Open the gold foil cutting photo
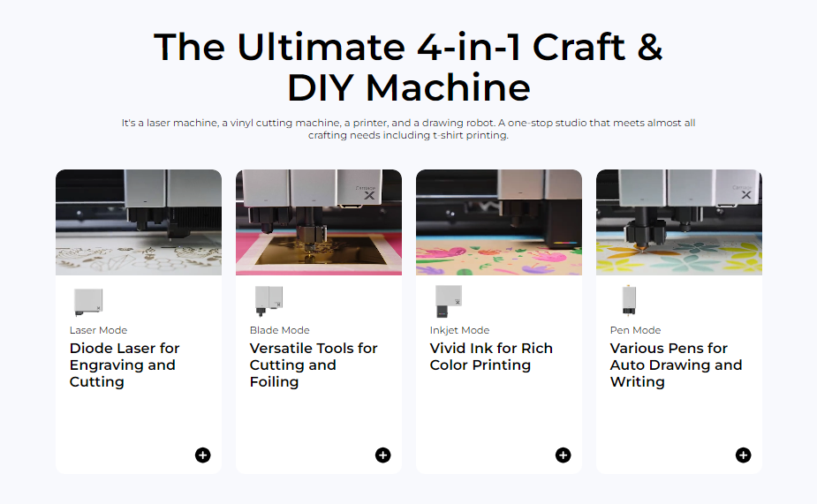This screenshot has height=504, width=817. [x=319, y=222]
